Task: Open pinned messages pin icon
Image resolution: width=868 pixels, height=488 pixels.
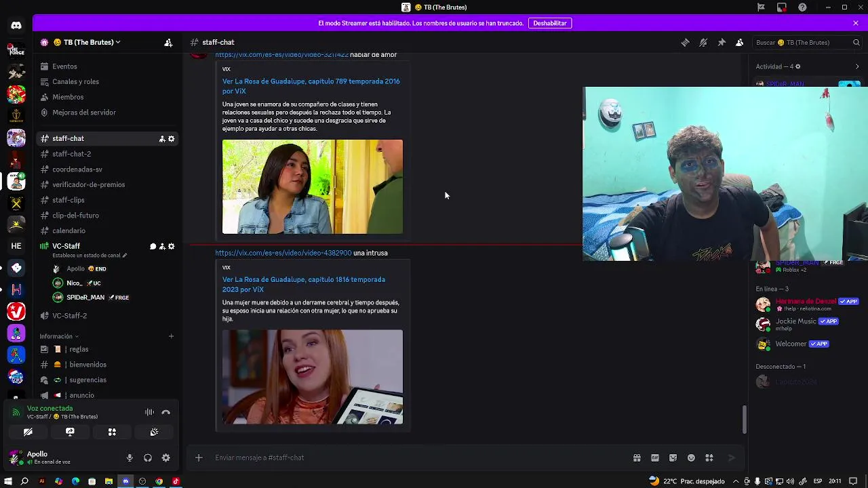Action: coord(722,42)
